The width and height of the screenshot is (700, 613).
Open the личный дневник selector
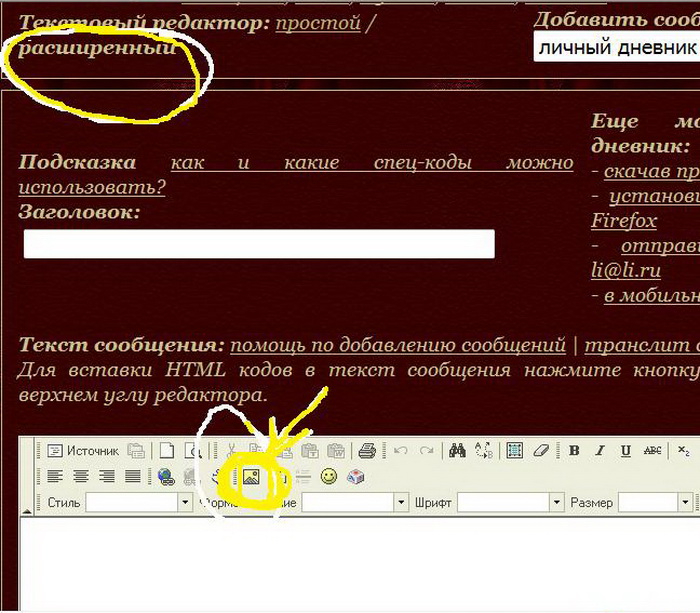(x=617, y=47)
